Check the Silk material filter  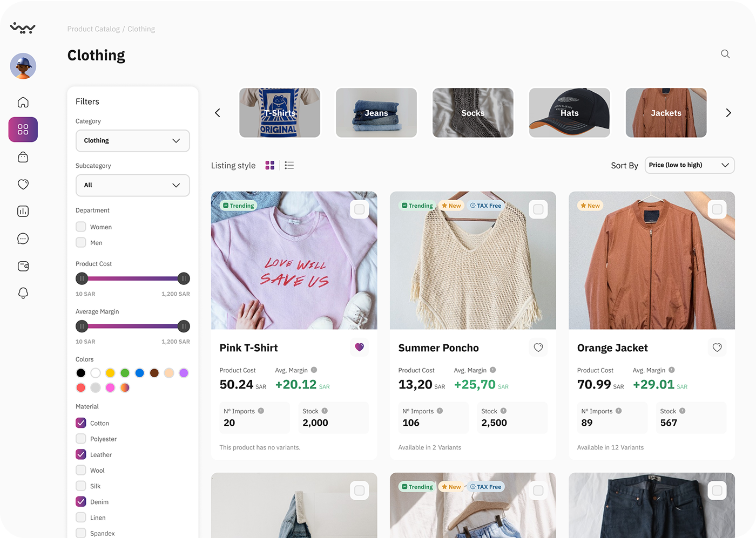click(x=81, y=486)
